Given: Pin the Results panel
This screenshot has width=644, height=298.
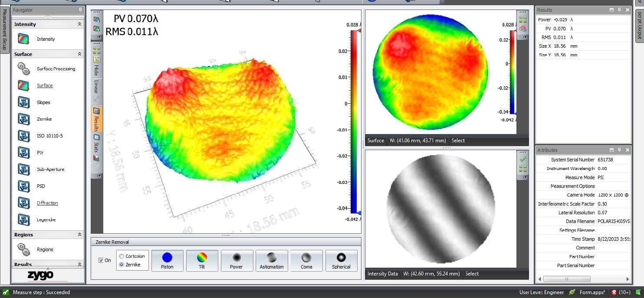Looking at the screenshot, I should point(619,10).
